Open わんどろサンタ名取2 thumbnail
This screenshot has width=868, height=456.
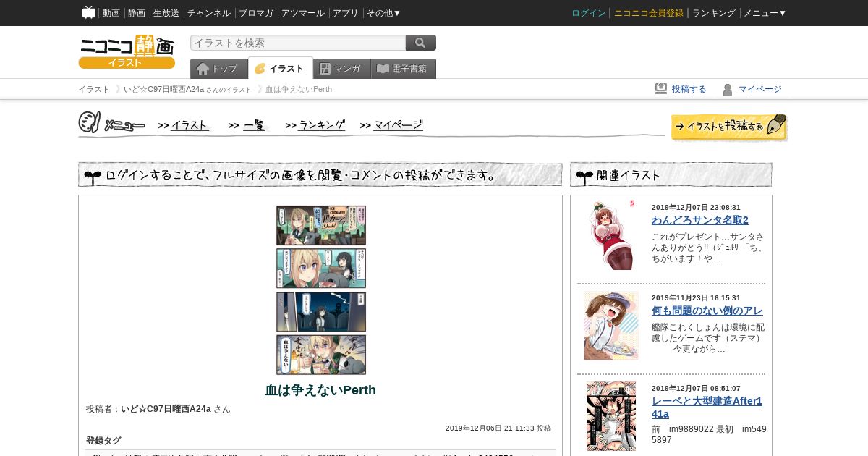tap(612, 236)
